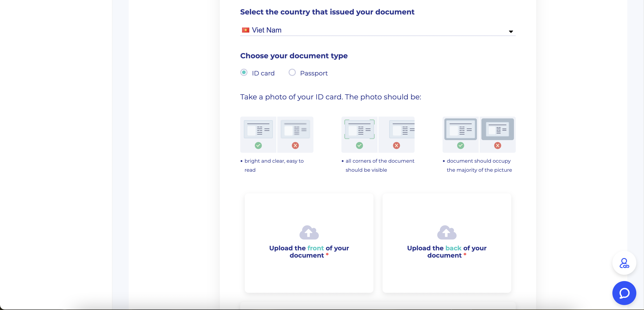Screen dimensions: 644x310
Task: Click the Viet Nam flag icon
Action: tap(245, 30)
